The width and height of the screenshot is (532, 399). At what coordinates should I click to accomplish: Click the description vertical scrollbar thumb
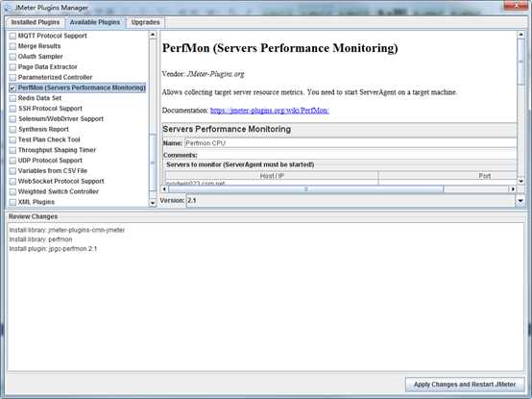[x=520, y=62]
